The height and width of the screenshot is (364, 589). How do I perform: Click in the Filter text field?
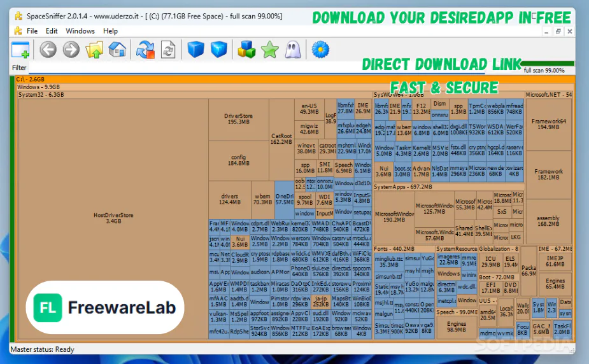pos(191,67)
